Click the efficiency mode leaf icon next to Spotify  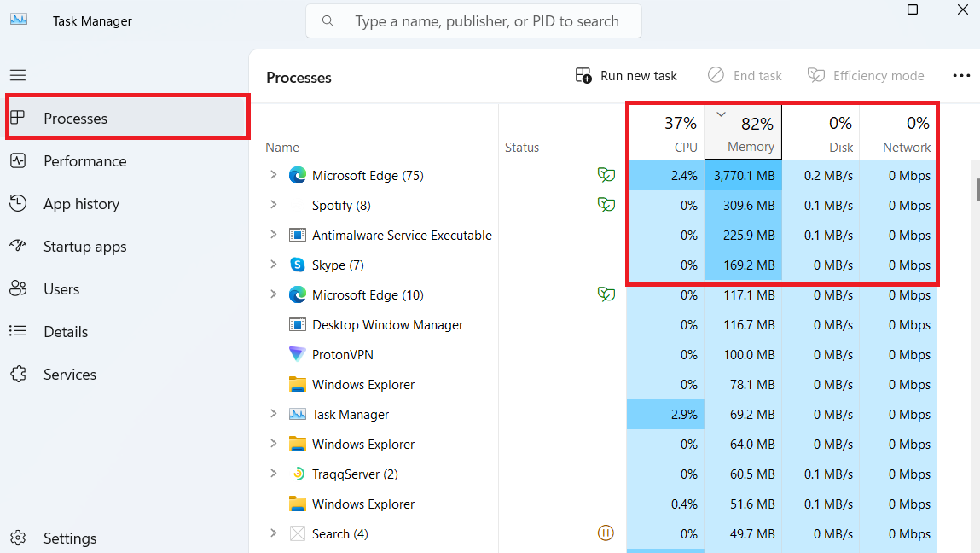tap(606, 205)
